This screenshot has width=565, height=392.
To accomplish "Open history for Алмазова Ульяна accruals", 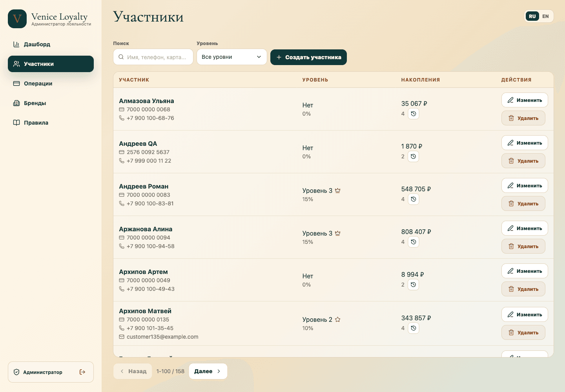I will [414, 114].
